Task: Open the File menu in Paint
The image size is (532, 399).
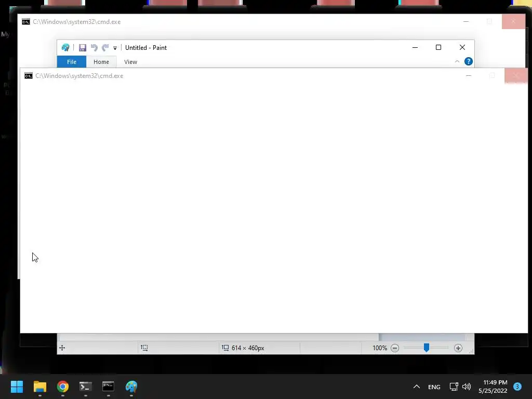Action: tap(72, 62)
